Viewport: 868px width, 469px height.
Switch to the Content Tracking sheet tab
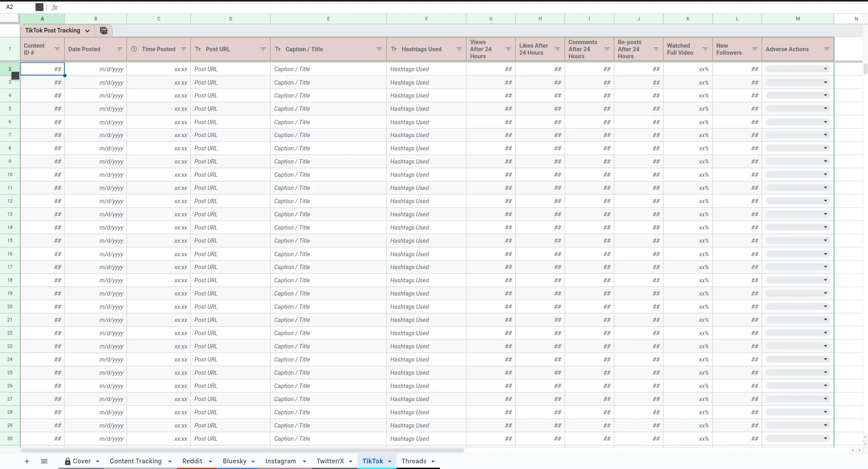pyautogui.click(x=135, y=461)
